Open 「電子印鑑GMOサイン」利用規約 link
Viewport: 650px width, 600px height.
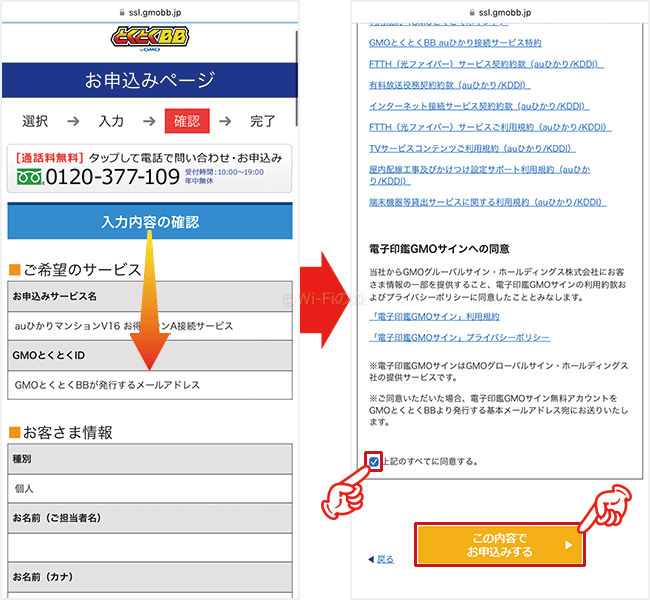click(434, 317)
